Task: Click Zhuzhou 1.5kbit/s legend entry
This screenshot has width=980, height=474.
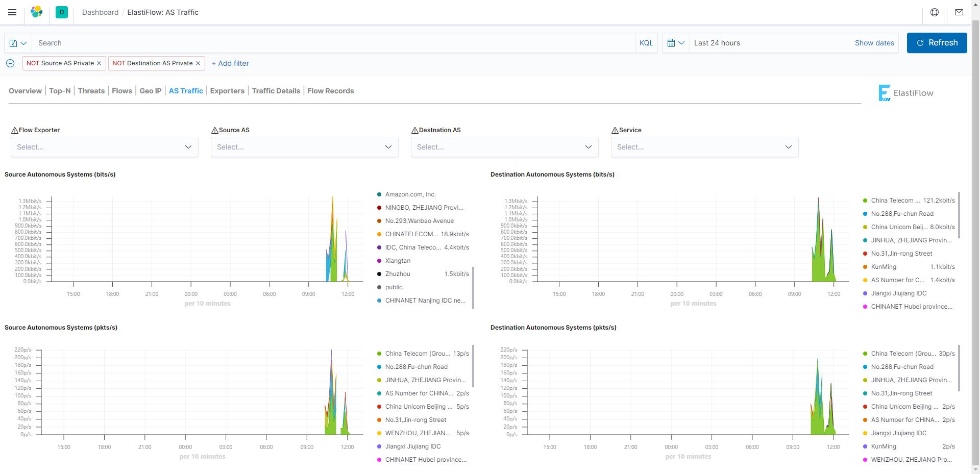Action: tap(423, 274)
